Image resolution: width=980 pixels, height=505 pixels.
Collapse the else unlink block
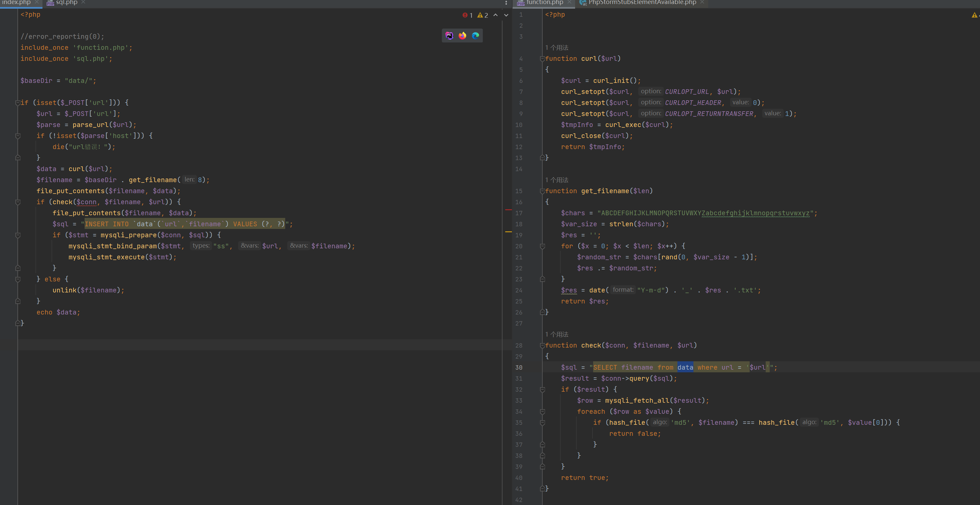pyautogui.click(x=17, y=279)
